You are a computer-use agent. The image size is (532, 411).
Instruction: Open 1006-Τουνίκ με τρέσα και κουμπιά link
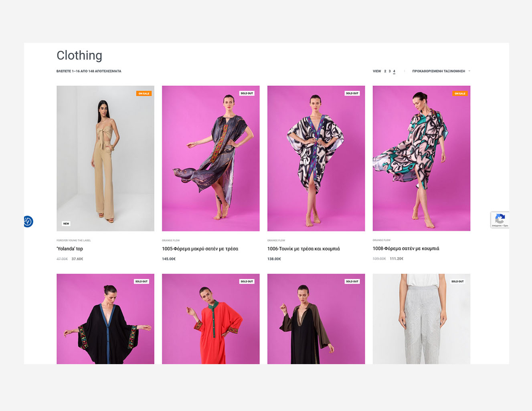[303, 249]
